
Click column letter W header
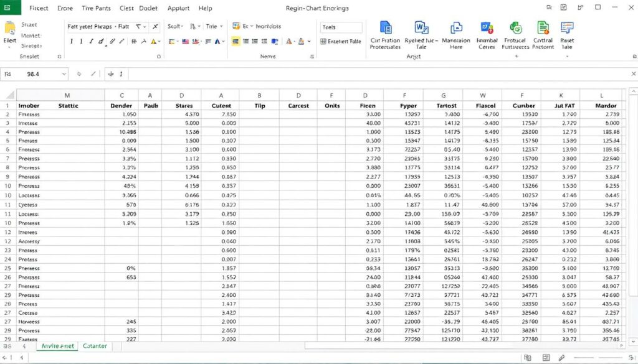click(483, 95)
